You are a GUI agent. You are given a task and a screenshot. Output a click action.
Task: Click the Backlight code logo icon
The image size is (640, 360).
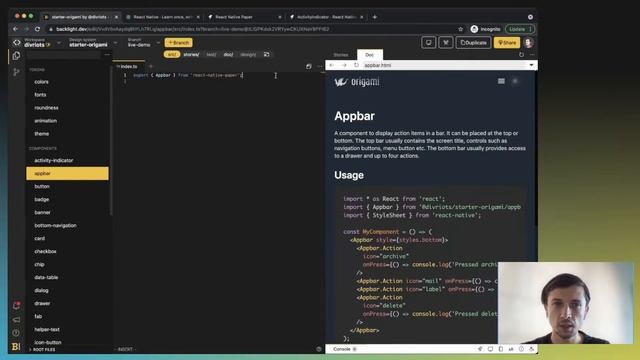(16, 42)
